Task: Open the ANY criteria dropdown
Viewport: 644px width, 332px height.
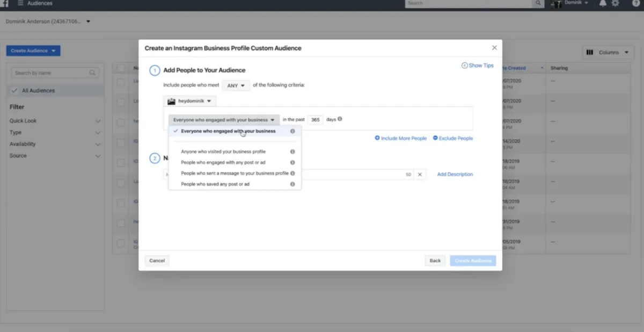Action: (x=236, y=85)
